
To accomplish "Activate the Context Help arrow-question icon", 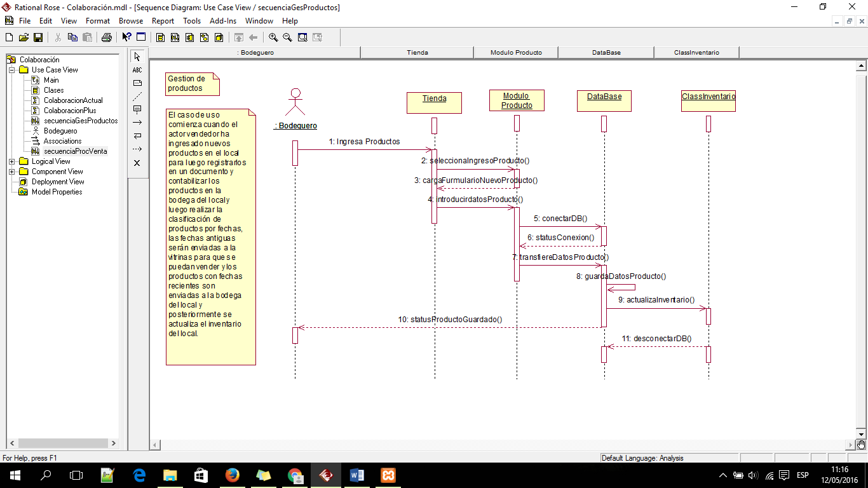I will [126, 37].
